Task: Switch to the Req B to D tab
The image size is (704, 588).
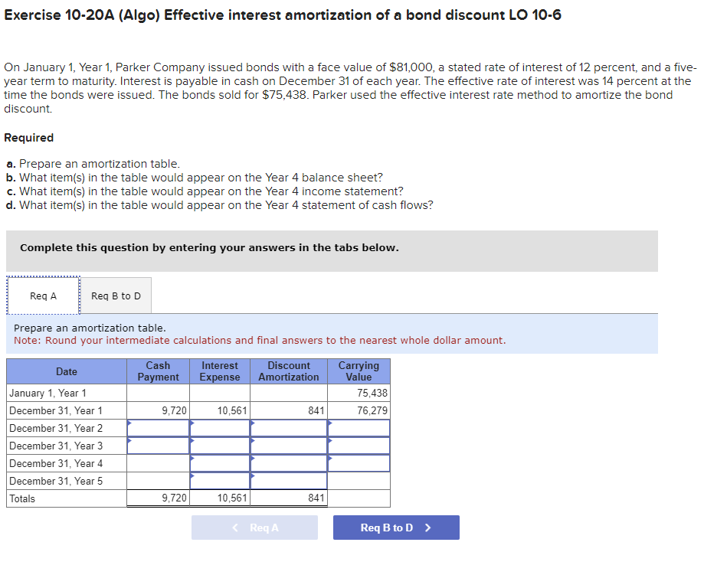Action: [116, 295]
